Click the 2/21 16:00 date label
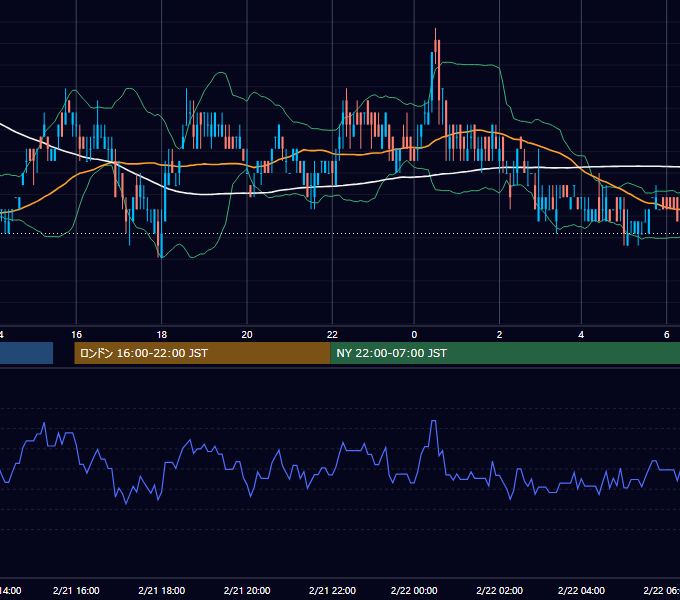The height and width of the screenshot is (600, 680). tap(76, 590)
